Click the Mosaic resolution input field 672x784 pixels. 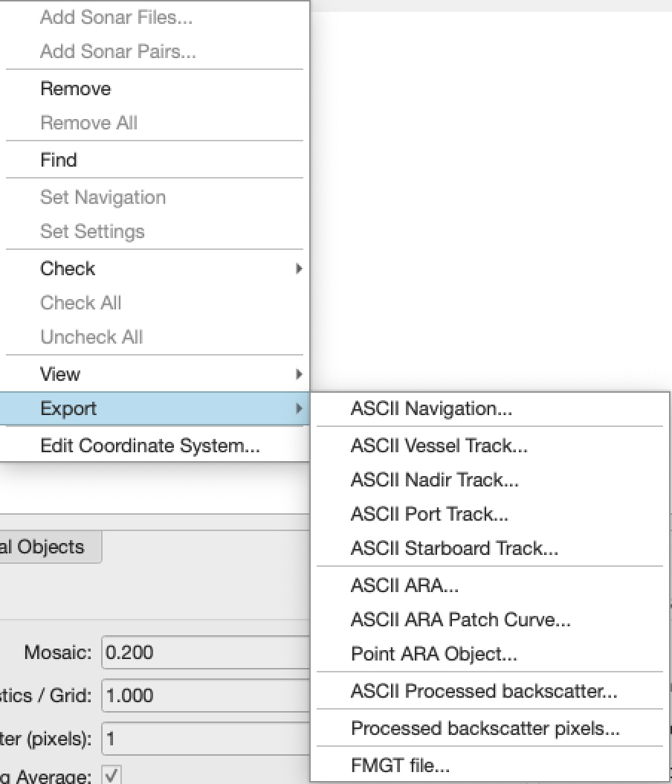(204, 653)
